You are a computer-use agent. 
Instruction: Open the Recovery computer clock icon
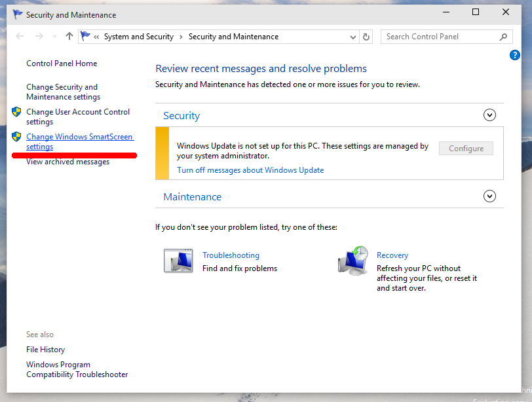353,261
